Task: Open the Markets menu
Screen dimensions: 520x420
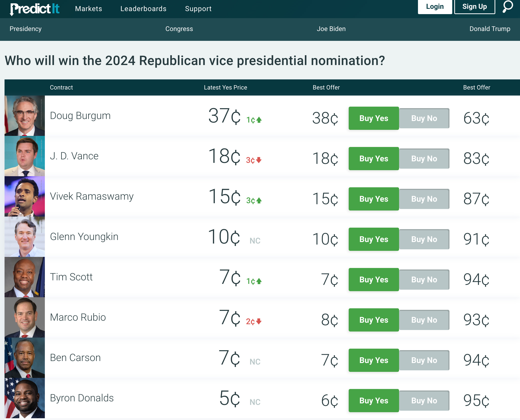Action: [88, 9]
